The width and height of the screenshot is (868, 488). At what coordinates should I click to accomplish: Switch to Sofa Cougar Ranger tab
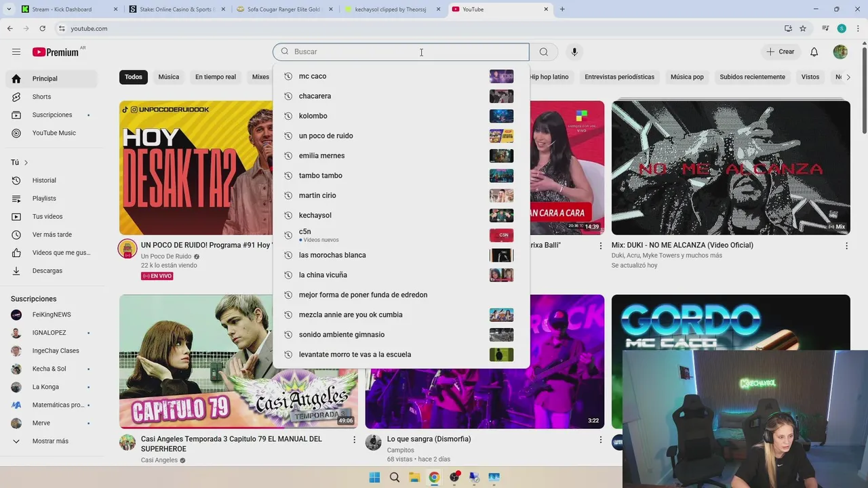[283, 9]
